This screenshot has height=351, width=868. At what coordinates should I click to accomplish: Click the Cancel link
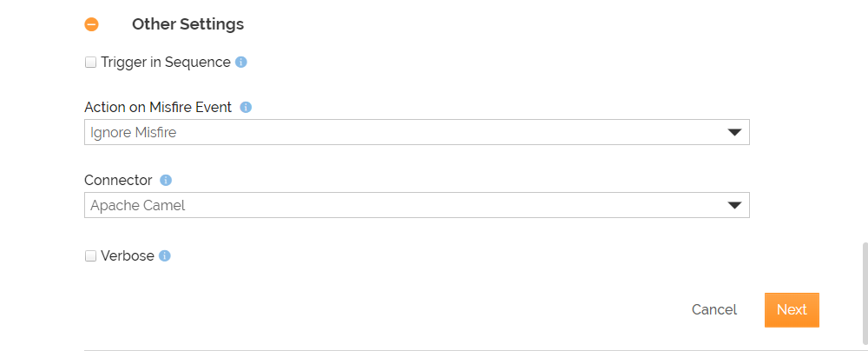point(714,309)
